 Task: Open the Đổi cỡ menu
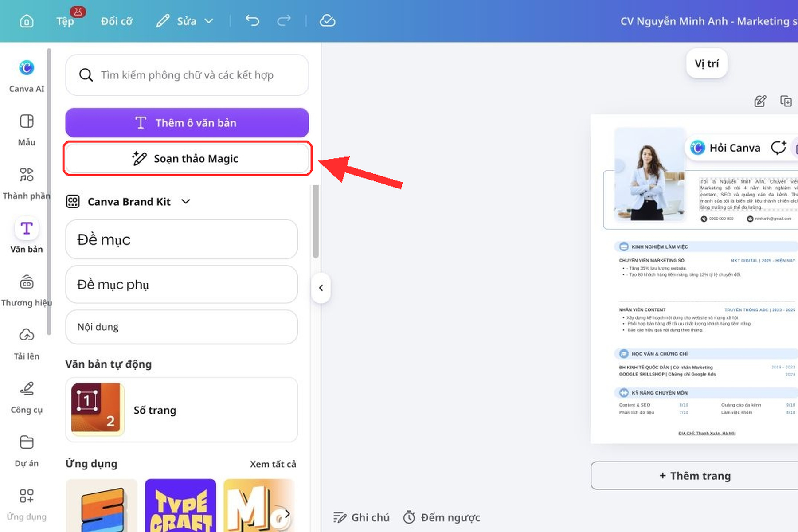click(x=117, y=21)
